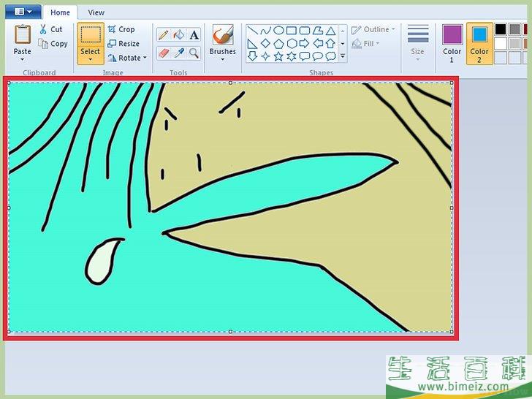Choose the Six-point star shape
This screenshot has width=532, height=399.
[x=292, y=56]
